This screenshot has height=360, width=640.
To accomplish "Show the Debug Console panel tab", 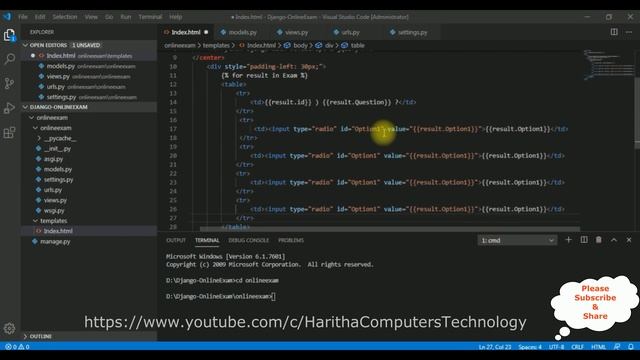I will [x=249, y=240].
